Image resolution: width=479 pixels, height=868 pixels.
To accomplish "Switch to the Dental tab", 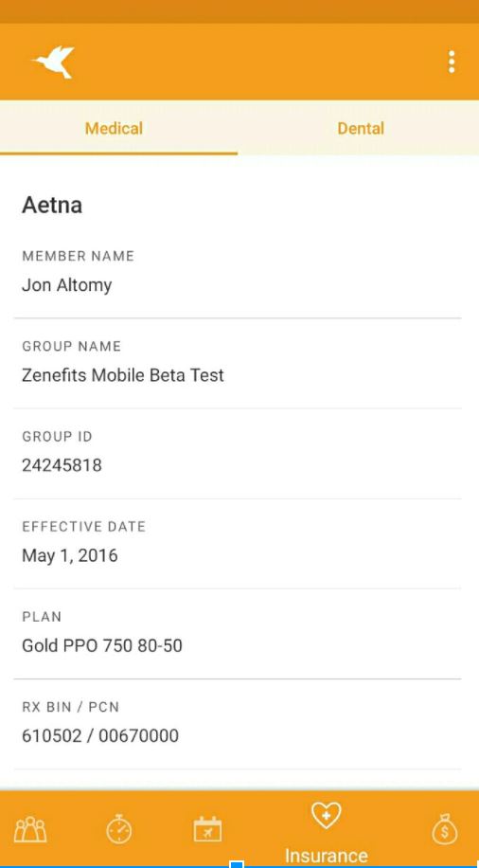I will tap(361, 129).
